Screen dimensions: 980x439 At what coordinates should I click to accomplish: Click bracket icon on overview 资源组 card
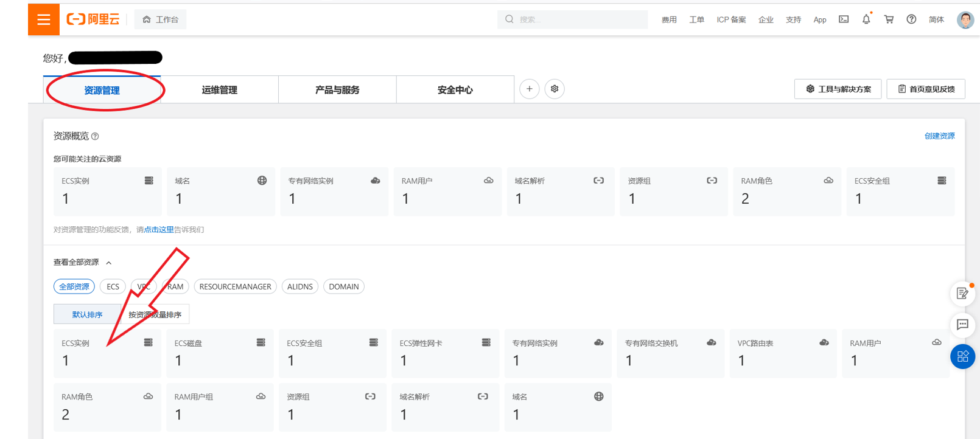pyautogui.click(x=712, y=181)
